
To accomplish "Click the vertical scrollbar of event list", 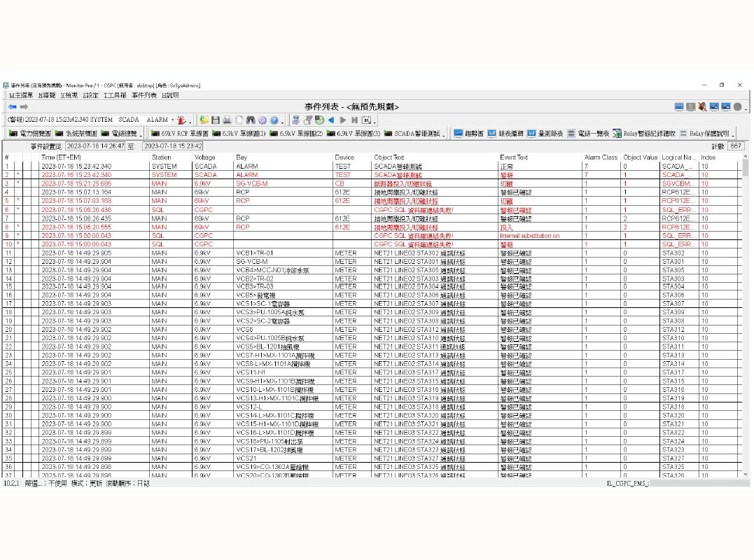I will click(746, 315).
